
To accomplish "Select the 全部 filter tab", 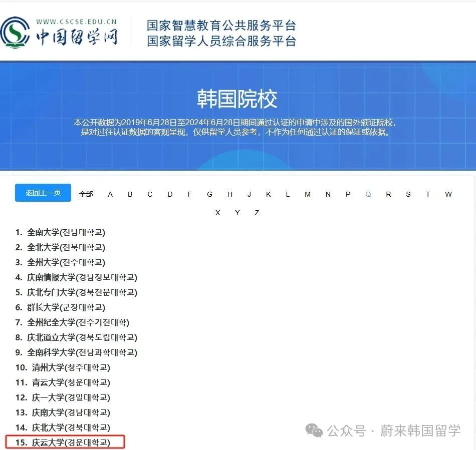I will (x=86, y=194).
